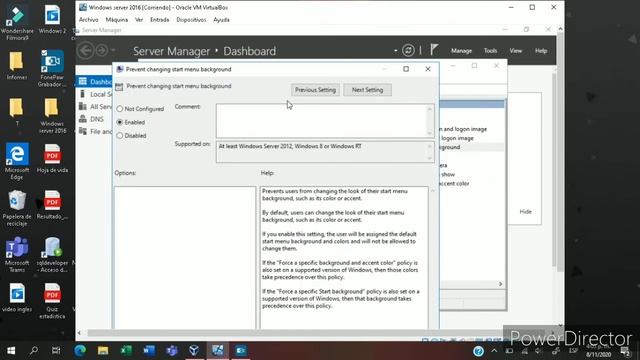
Task: Open Microsoft Edge desktop shortcut
Action: pyautogui.click(x=17, y=161)
